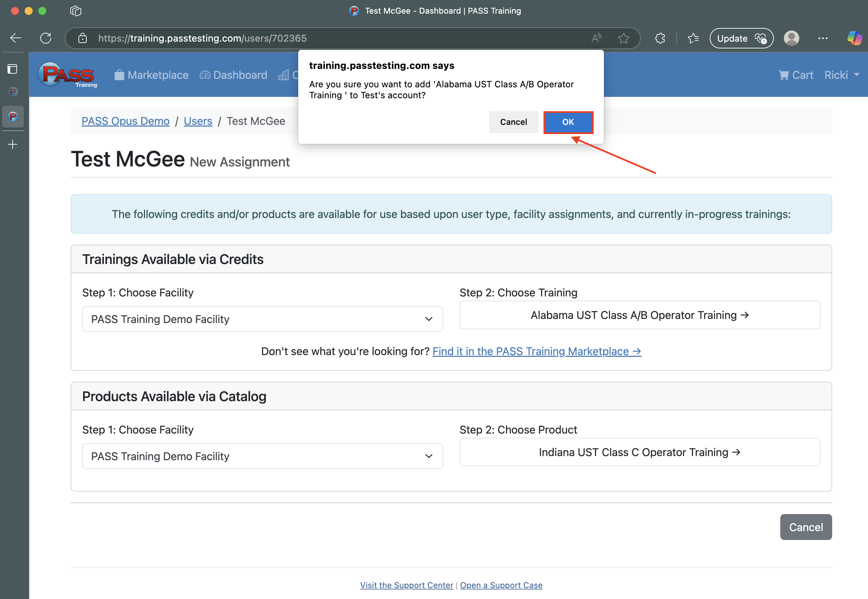Select Indiana UST Class C Operator Training
Viewport: 868px width, 599px height.
coord(639,452)
